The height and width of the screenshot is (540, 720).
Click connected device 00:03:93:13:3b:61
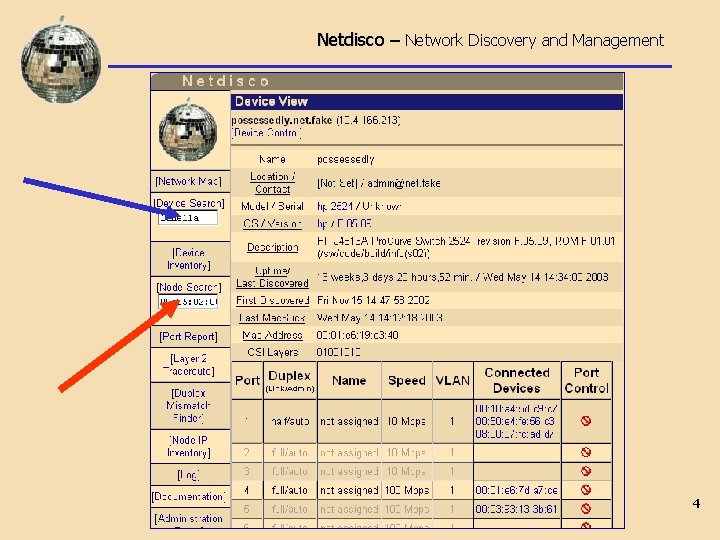click(516, 509)
